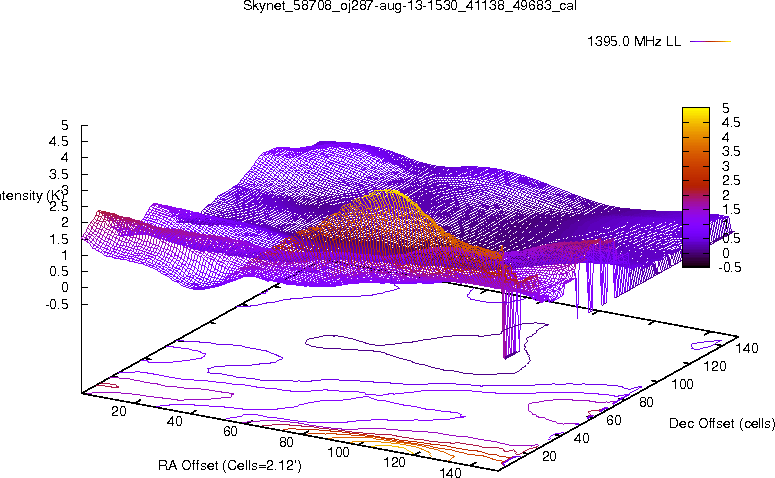Click Dec Offset axis tick 40
775x478 pixels.
click(x=581, y=438)
